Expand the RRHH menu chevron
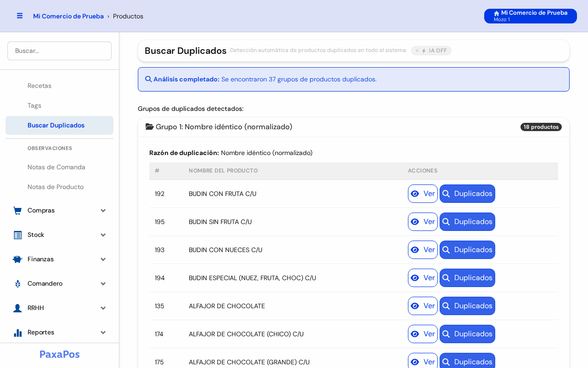588x368 pixels. 103,308
